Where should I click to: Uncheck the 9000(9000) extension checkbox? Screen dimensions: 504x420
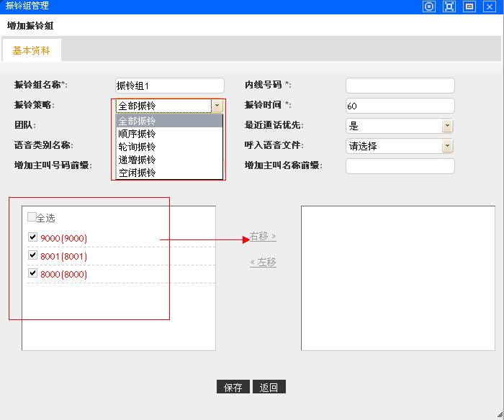pos(32,237)
